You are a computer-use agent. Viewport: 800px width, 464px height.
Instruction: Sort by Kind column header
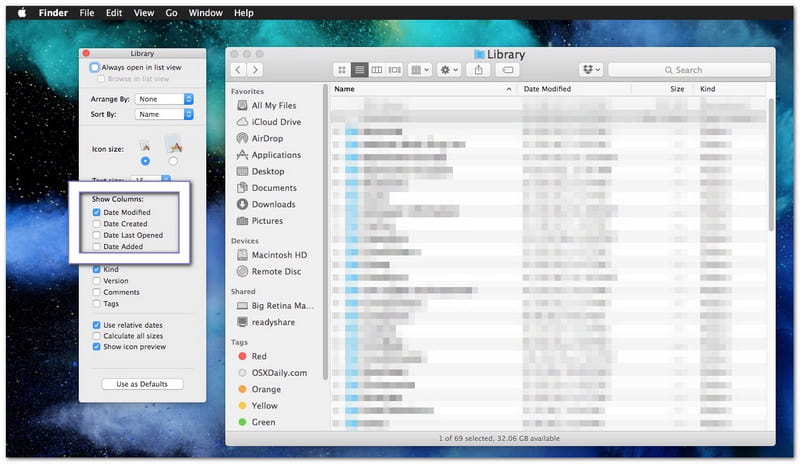pyautogui.click(x=730, y=89)
